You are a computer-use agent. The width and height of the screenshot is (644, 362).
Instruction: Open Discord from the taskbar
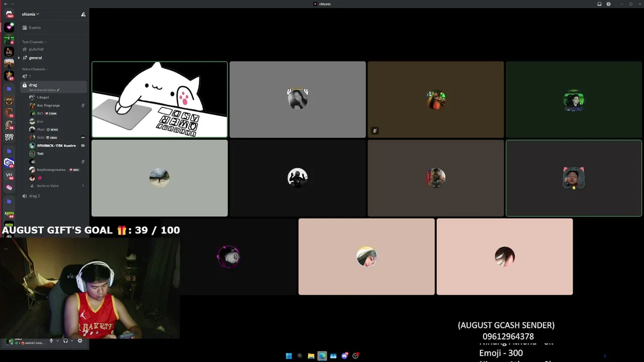tap(345, 356)
